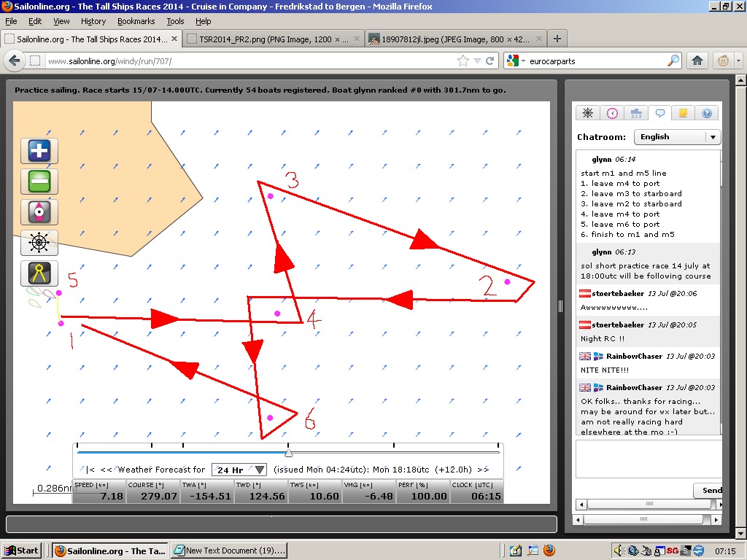The width and height of the screenshot is (747, 560).
Task: Click the stoertebaeker 20:06 chat entry
Action: pos(648,300)
